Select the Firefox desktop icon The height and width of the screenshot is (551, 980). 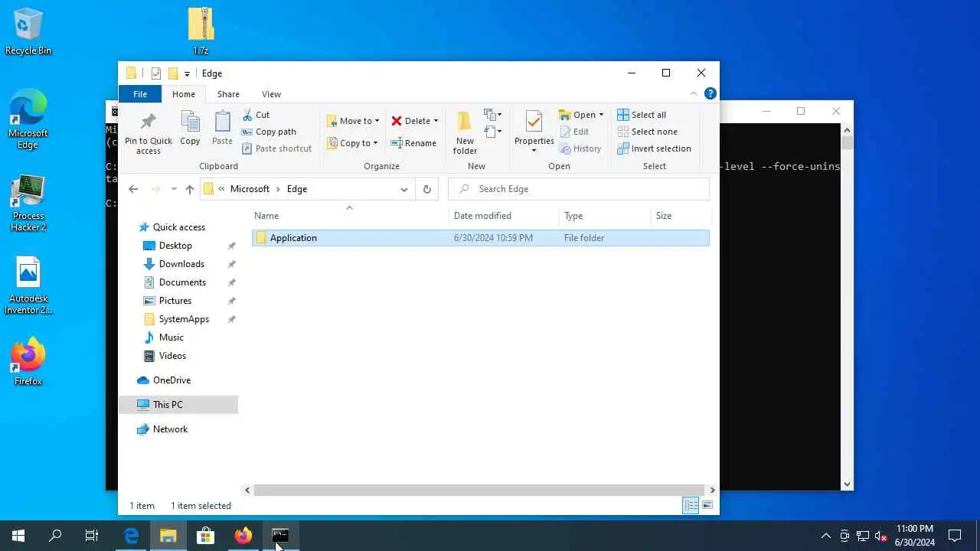click(28, 361)
